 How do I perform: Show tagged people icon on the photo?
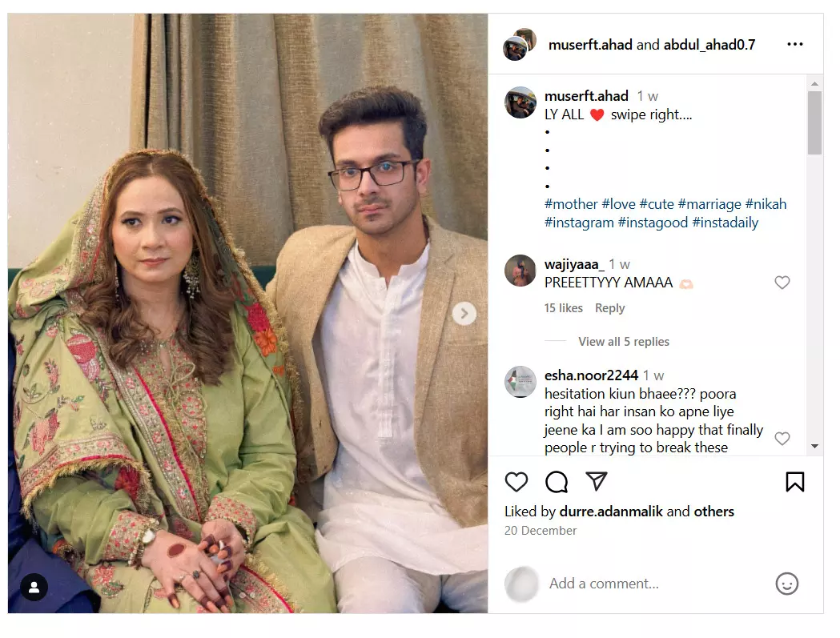click(34, 588)
